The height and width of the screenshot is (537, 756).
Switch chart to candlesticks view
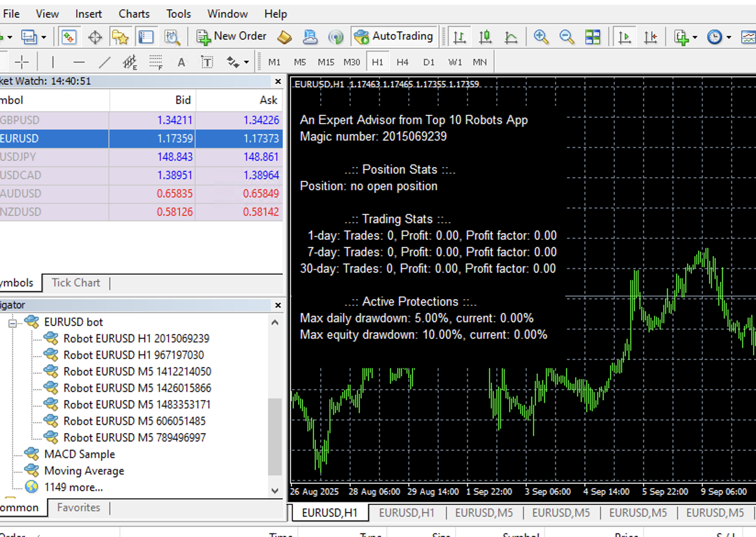485,37
